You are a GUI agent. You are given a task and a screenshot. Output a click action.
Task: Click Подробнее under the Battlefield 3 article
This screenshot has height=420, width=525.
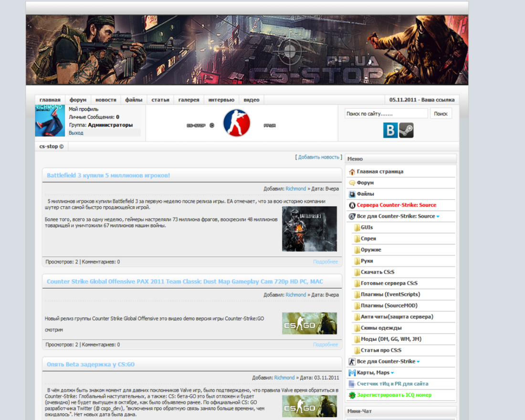tap(325, 262)
